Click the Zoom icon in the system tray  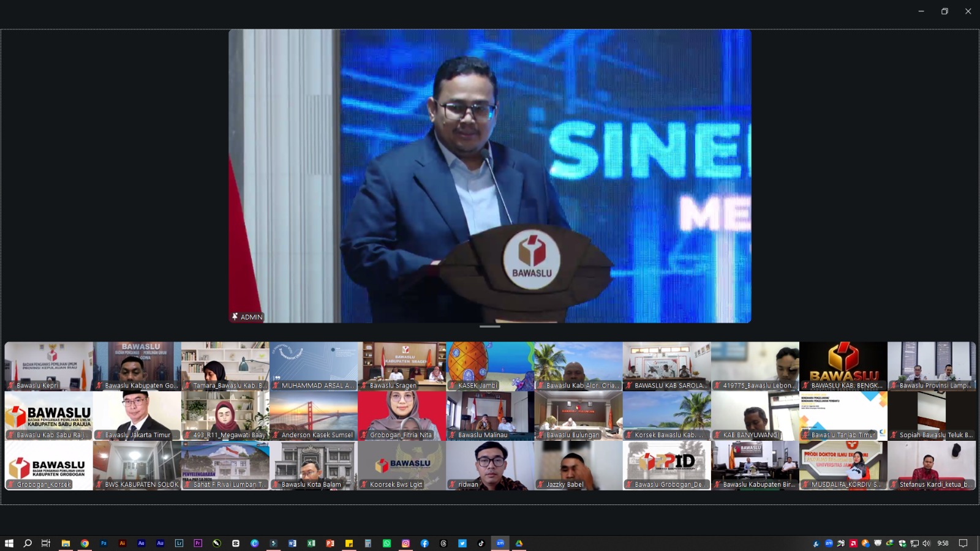coord(829,543)
